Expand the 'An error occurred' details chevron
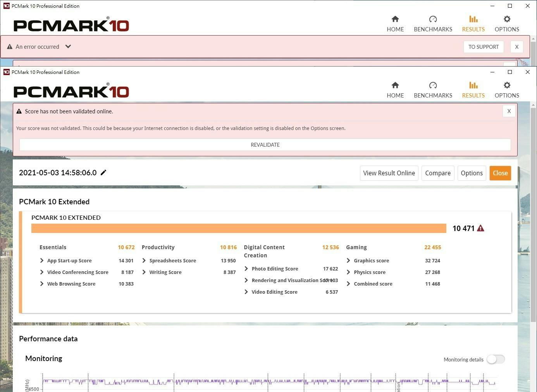Image resolution: width=537 pixels, height=392 pixels. (68, 46)
